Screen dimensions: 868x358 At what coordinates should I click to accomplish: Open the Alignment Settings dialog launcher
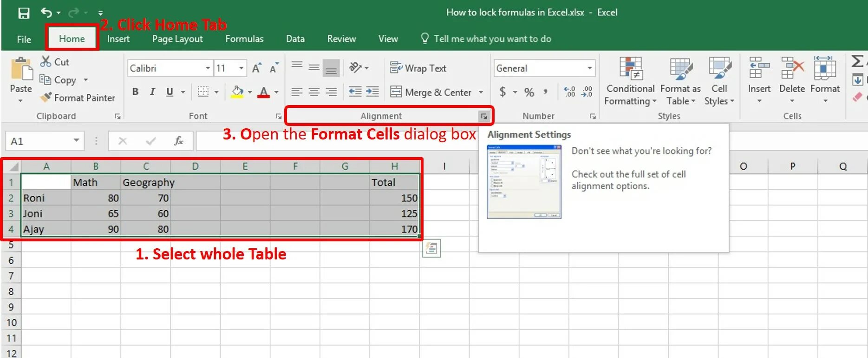coord(484,116)
